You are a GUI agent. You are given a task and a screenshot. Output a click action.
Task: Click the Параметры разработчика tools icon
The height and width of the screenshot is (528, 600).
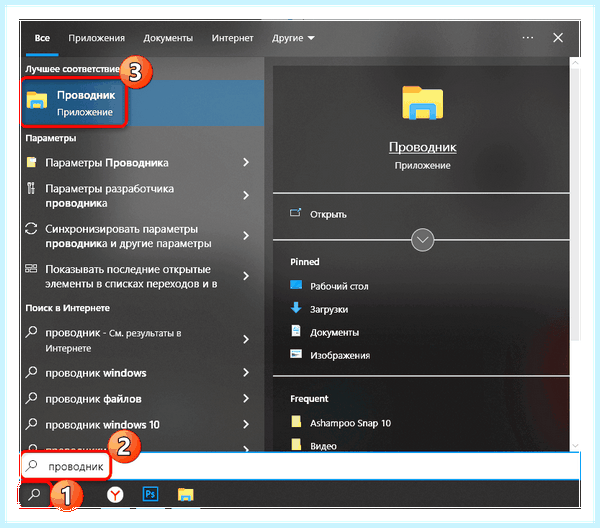click(31, 188)
